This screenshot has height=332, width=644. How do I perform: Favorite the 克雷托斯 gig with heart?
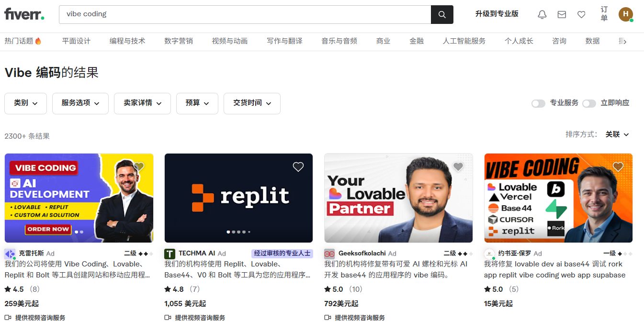tap(139, 166)
